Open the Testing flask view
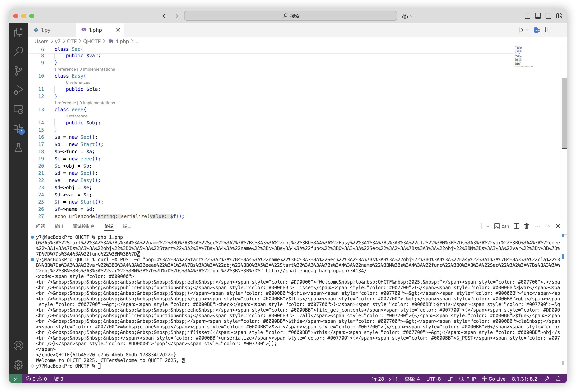The height and width of the screenshot is (392, 576). click(18, 148)
